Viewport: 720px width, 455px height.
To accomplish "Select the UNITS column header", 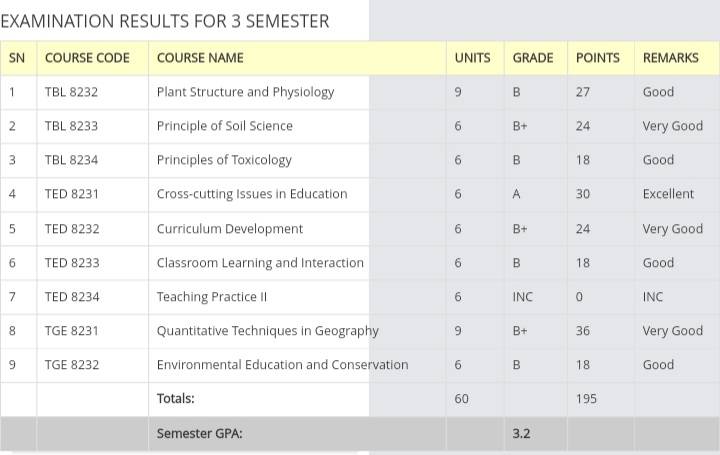I will click(x=472, y=58).
